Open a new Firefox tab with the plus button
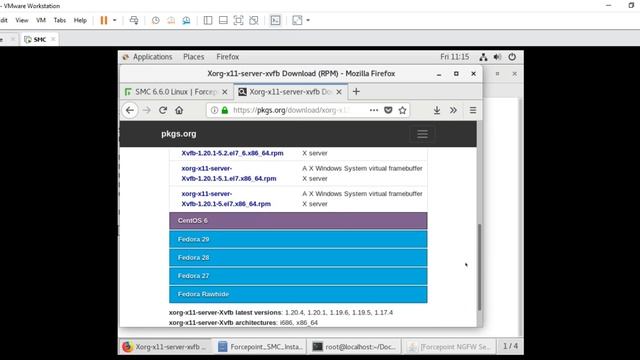The width and height of the screenshot is (640, 360). [x=356, y=92]
